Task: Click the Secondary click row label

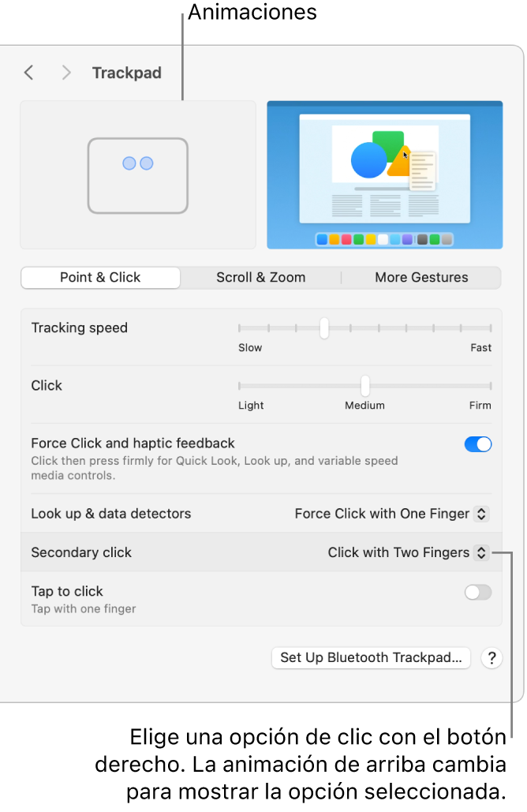Action: tap(81, 552)
